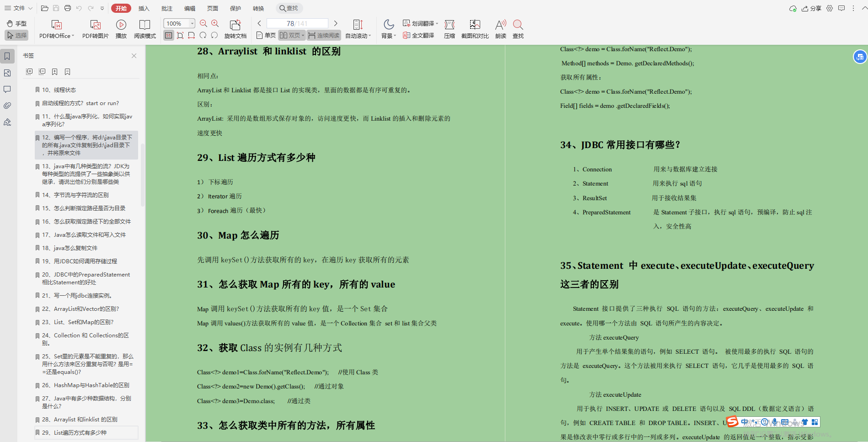Collapse all bookmarks icon
Screen dimensions: 868x442
42,72
